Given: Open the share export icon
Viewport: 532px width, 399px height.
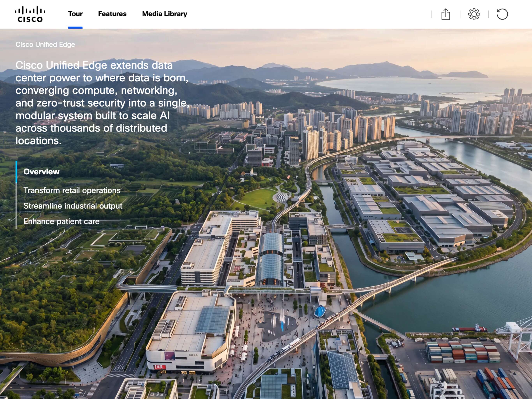Looking at the screenshot, I should point(445,14).
